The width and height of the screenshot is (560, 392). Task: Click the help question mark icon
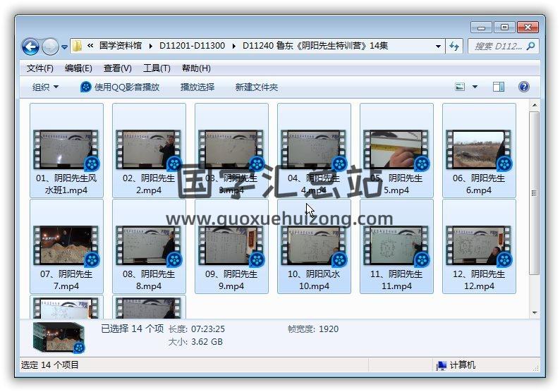pos(523,87)
